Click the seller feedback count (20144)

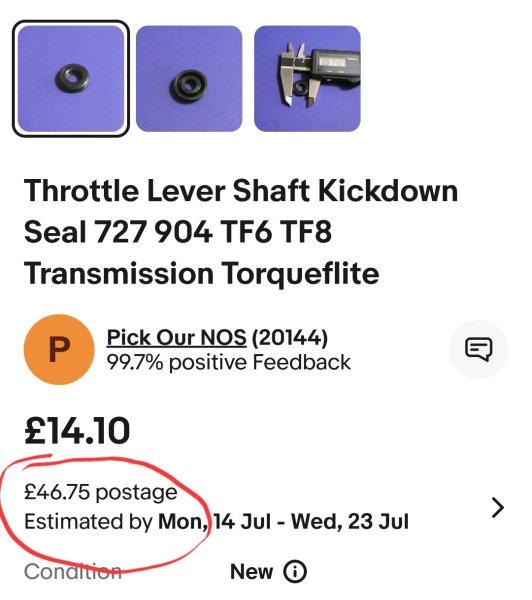(x=290, y=338)
